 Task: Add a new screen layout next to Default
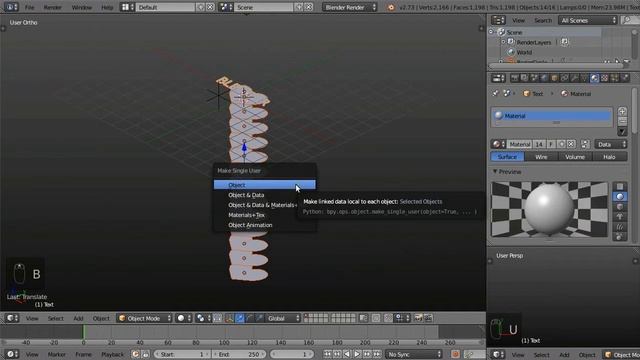click(x=200, y=7)
